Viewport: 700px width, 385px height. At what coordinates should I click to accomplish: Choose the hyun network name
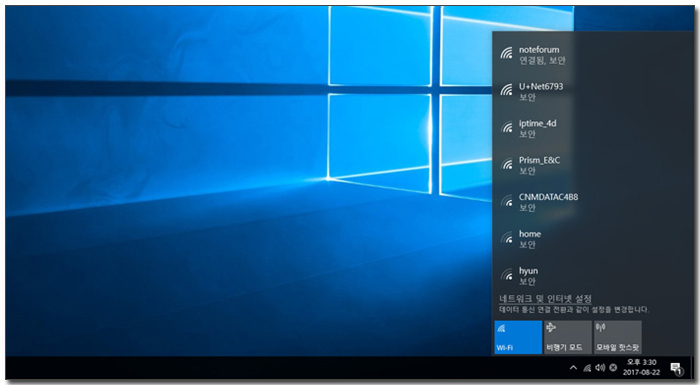(x=528, y=271)
